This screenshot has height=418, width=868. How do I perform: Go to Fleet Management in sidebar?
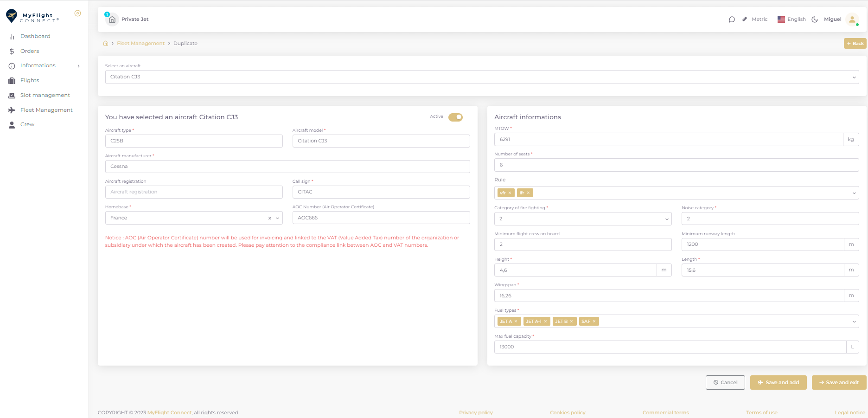[x=46, y=110]
